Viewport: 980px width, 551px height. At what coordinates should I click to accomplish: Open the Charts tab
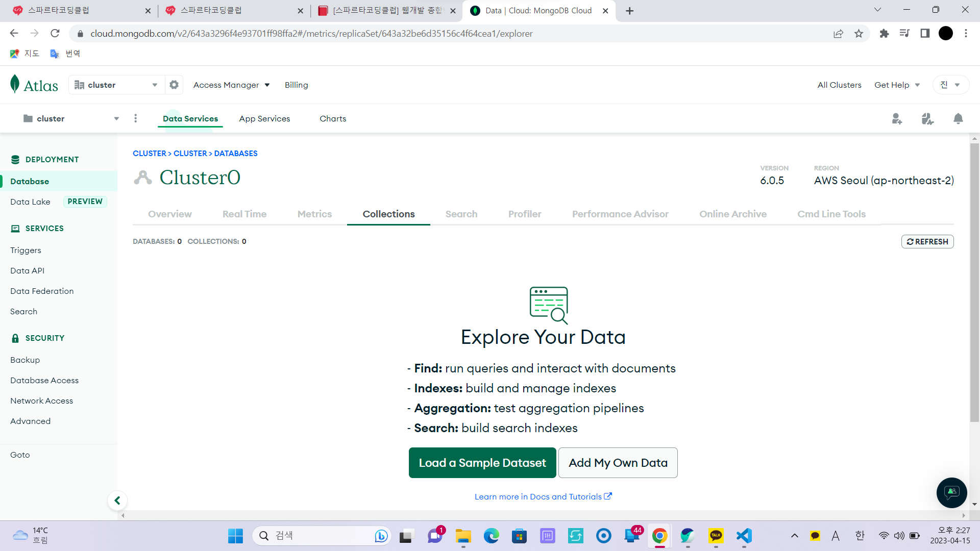click(333, 118)
